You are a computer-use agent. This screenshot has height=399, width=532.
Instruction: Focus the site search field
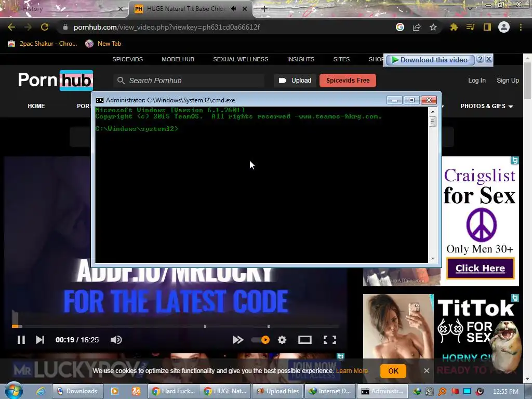[189, 81]
